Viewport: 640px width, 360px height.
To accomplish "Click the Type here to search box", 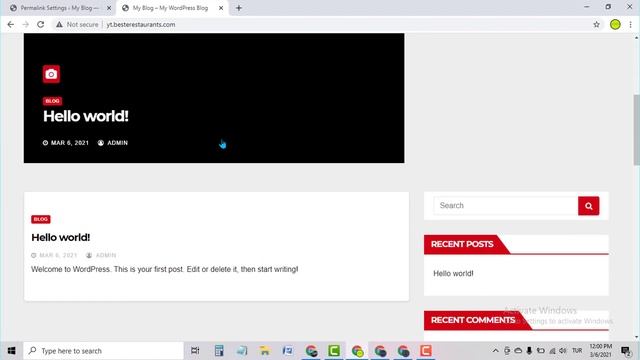I will coord(103,351).
